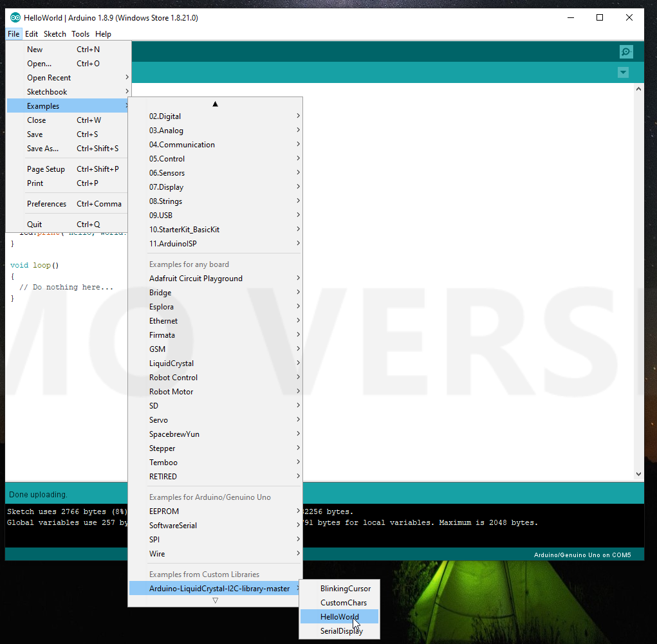Select Arduino-LiquidCrystal-I2C-library-master entry
The image size is (657, 644).
coord(216,588)
